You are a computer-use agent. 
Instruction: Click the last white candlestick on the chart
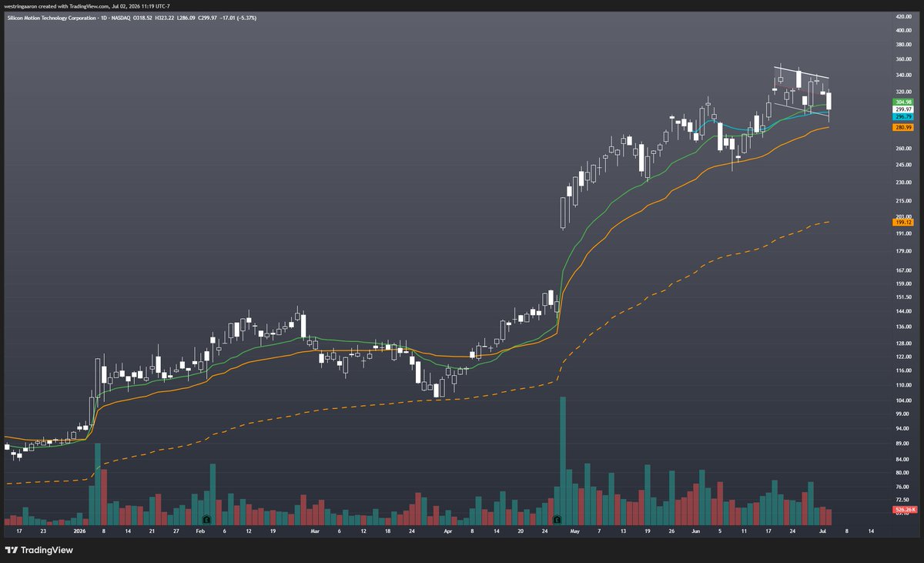tap(829, 101)
